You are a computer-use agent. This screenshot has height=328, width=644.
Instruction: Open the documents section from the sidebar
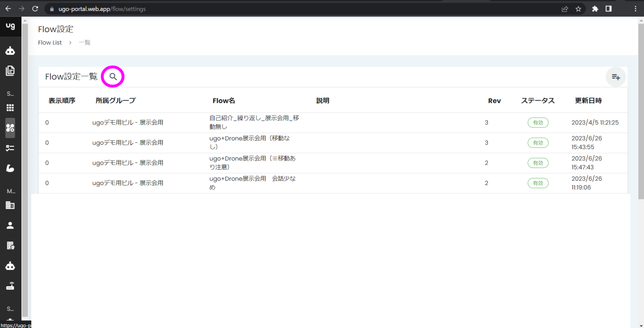coord(10,71)
